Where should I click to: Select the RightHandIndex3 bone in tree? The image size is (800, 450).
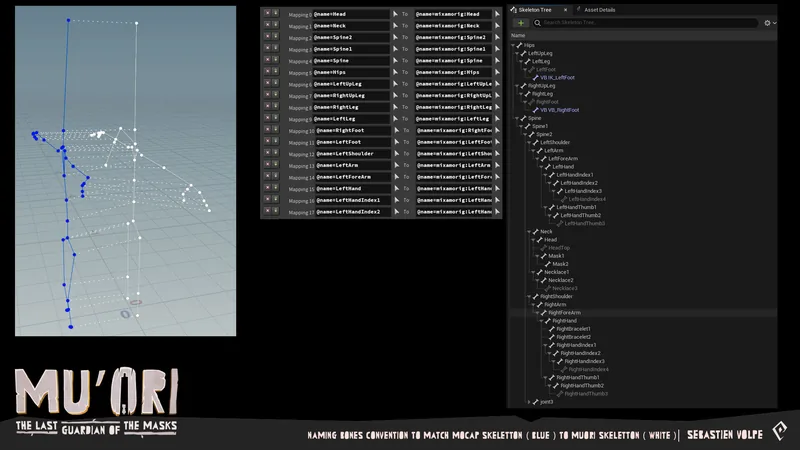point(584,361)
